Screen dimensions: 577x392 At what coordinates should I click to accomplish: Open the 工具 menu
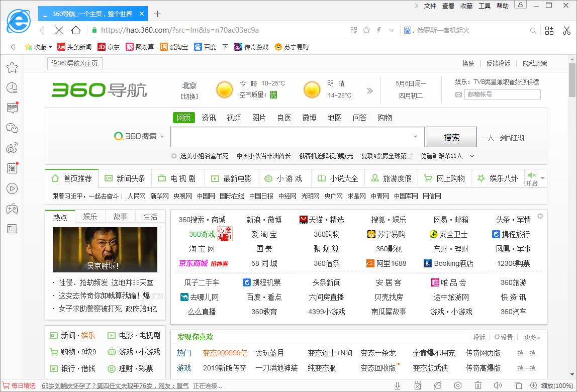coord(484,6)
